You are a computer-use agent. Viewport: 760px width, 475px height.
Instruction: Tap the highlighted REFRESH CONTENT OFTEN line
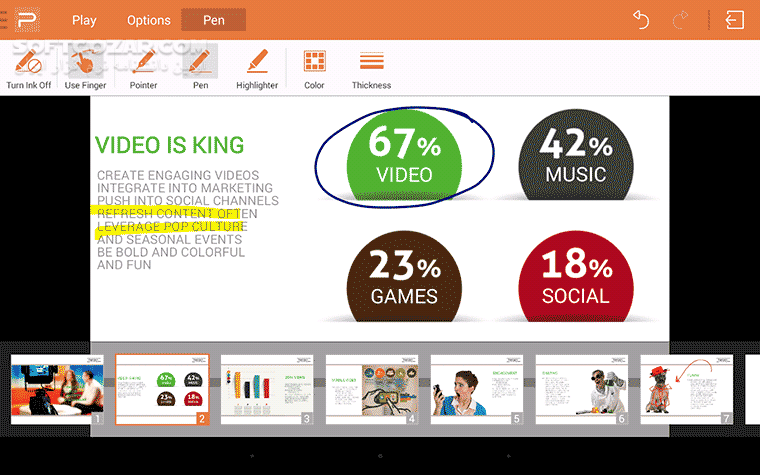point(177,213)
